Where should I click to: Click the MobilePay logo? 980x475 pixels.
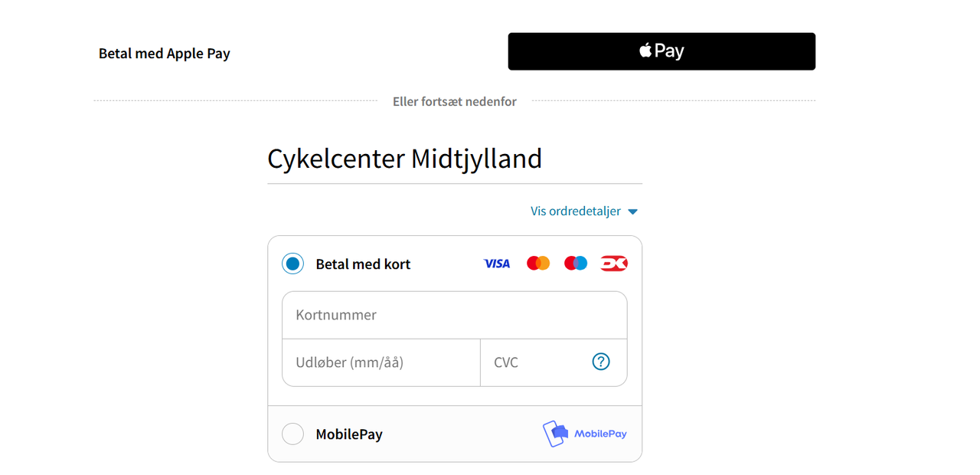click(585, 434)
